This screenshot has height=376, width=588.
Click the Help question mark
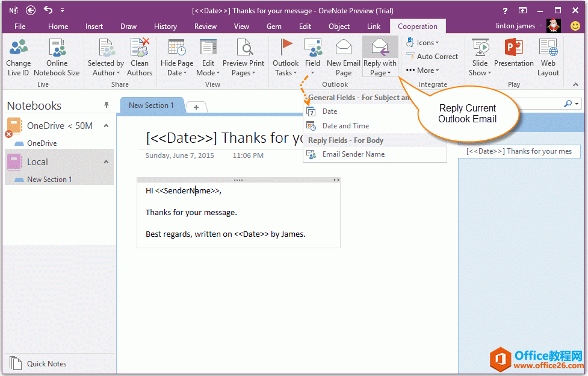pyautogui.click(x=505, y=10)
